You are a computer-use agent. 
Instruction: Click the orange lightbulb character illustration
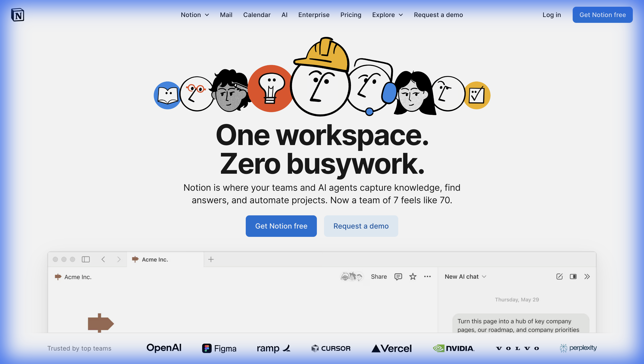tap(271, 89)
